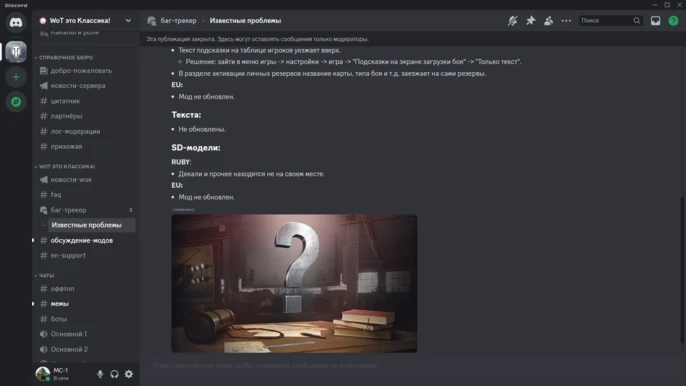The width and height of the screenshot is (686, 386).
Task: Click the search magnifier icon
Action: (x=637, y=21)
